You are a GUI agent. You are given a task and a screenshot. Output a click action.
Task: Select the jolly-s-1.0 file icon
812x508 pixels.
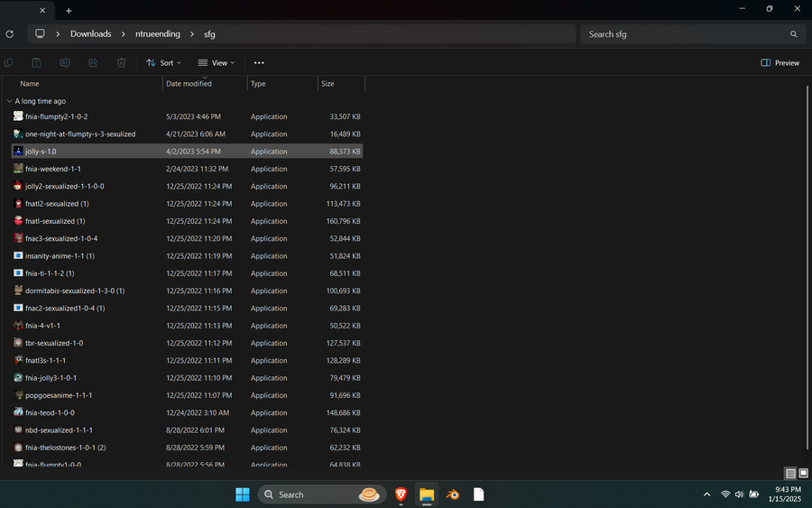coord(18,151)
